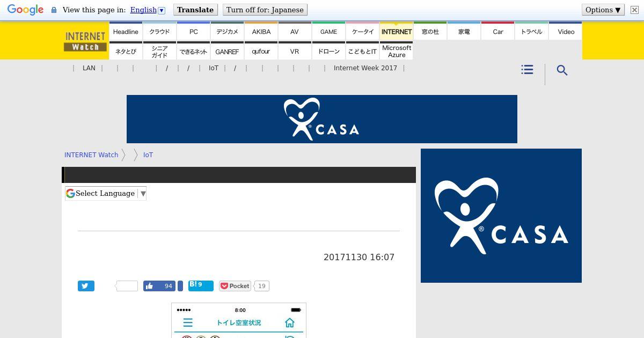Open the デジカメ tab
The image size is (644, 338).
[x=228, y=32]
